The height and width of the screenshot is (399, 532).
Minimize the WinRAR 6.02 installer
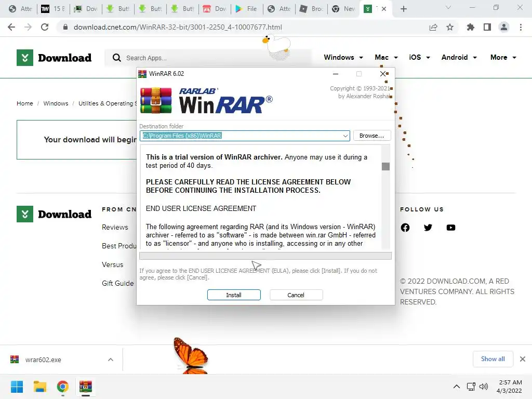[x=336, y=74]
